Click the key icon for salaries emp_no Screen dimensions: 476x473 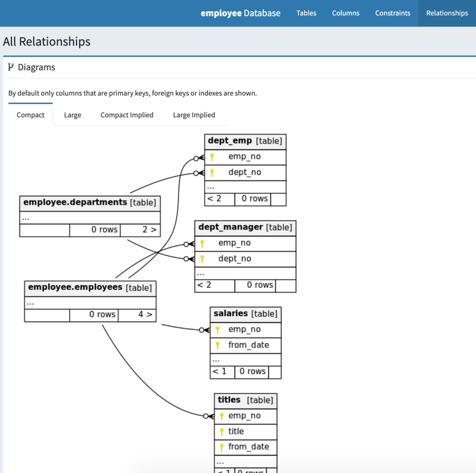(x=217, y=330)
